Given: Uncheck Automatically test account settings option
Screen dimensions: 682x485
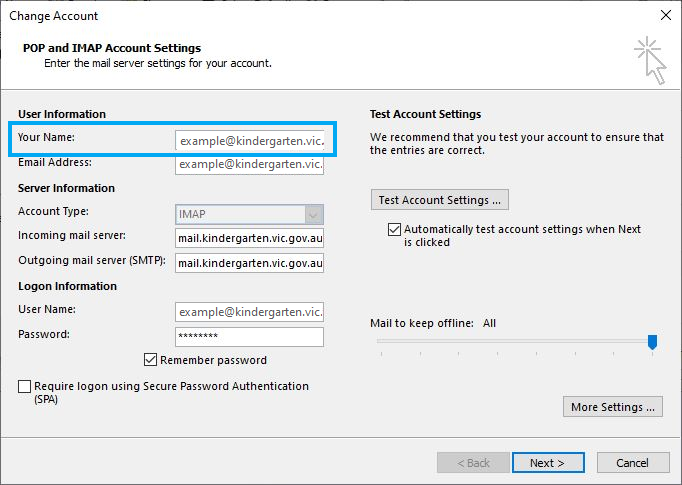Looking at the screenshot, I should (394, 229).
